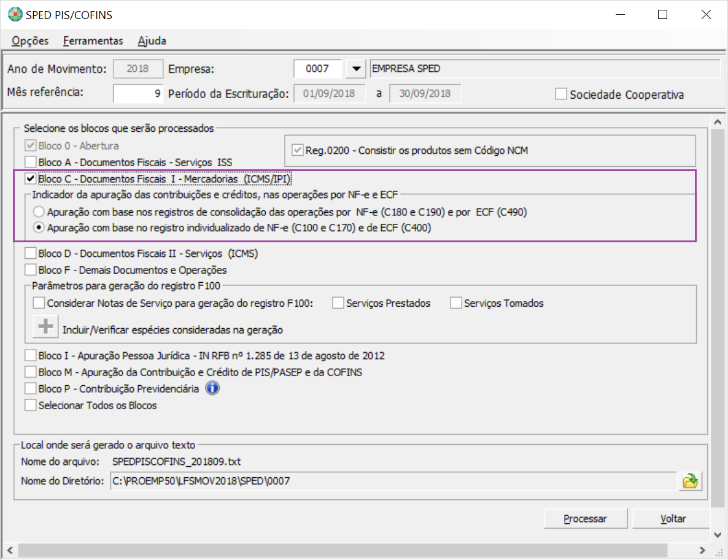The width and height of the screenshot is (728, 560).
Task: Select consolidation records radio option C180/C190
Action: pos(39,212)
